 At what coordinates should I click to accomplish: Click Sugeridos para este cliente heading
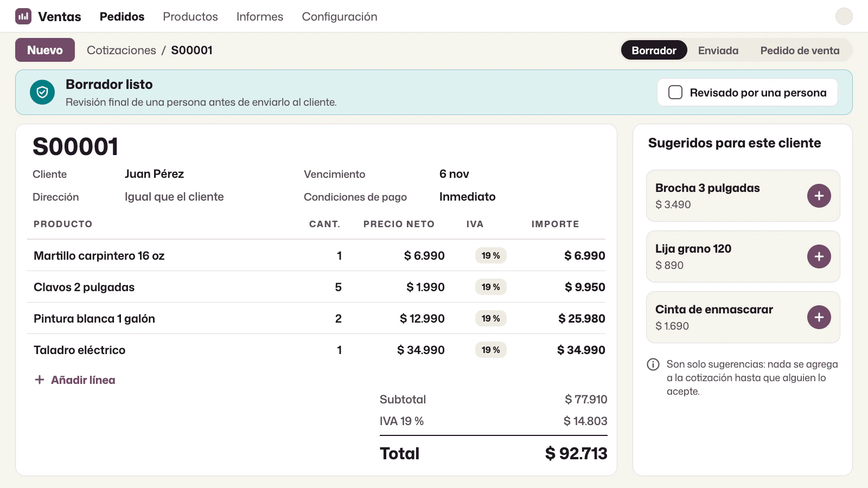[x=735, y=143]
